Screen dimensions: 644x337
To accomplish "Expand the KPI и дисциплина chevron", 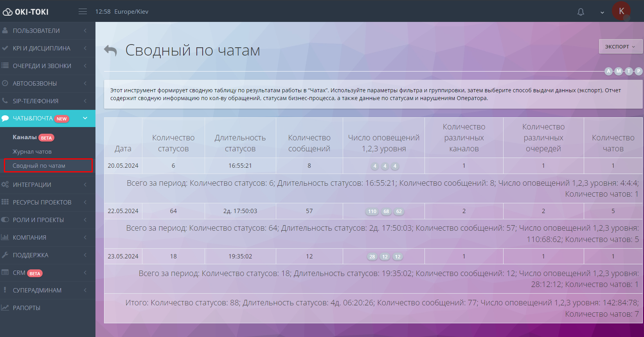I will [85, 48].
